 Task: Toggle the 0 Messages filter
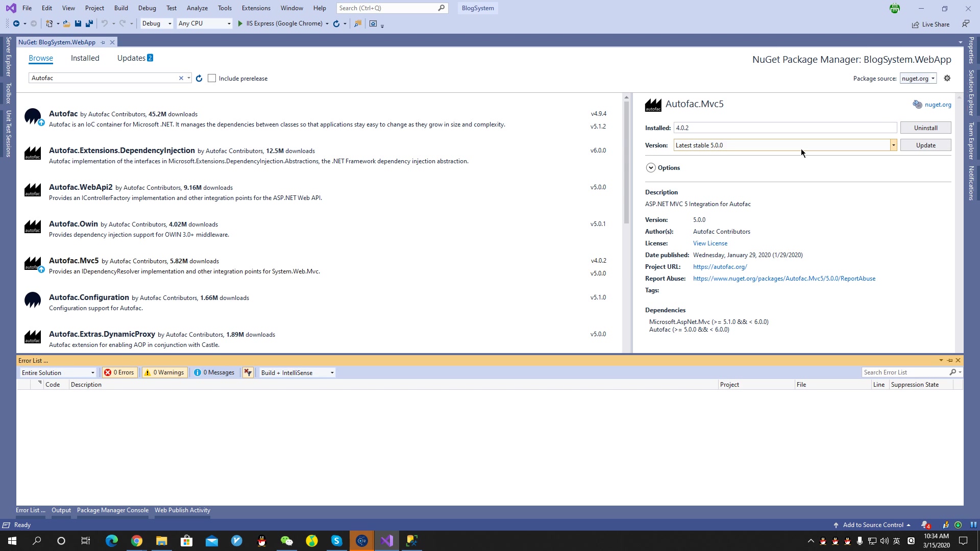214,372
